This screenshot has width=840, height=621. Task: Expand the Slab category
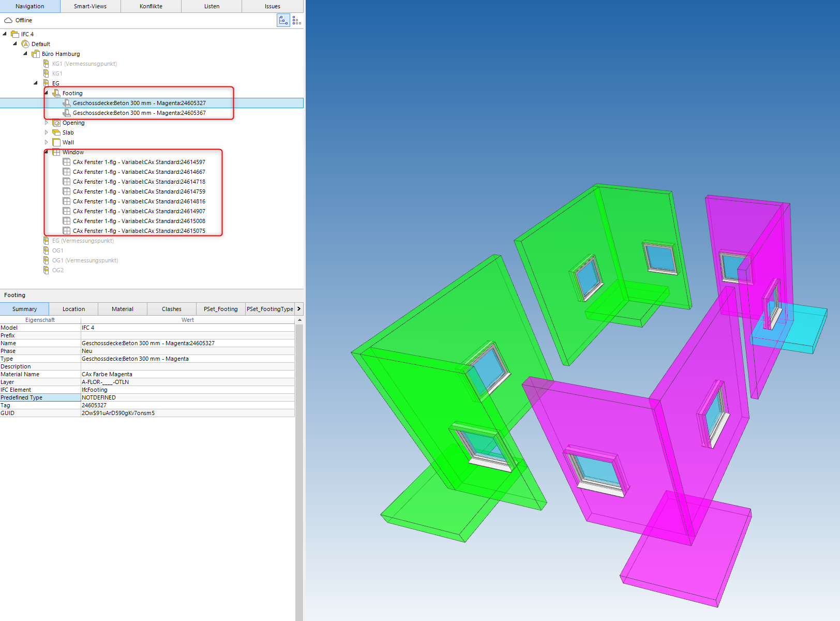click(x=46, y=132)
